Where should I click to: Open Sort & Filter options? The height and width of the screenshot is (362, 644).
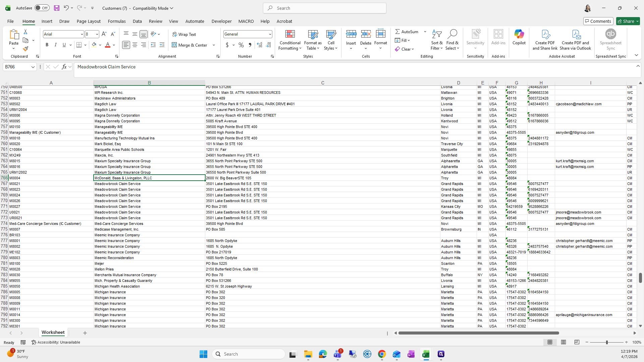click(436, 40)
